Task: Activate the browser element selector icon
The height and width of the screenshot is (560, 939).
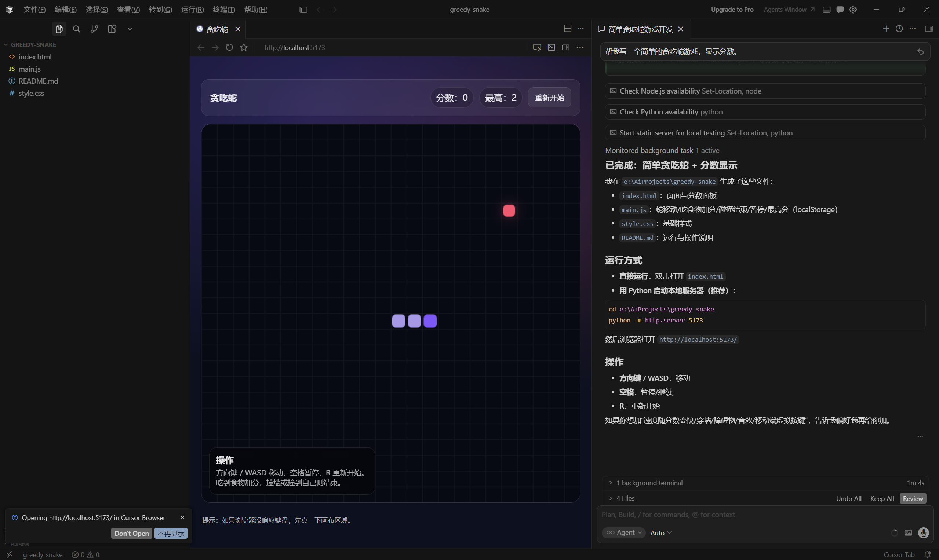Action: 537,48
